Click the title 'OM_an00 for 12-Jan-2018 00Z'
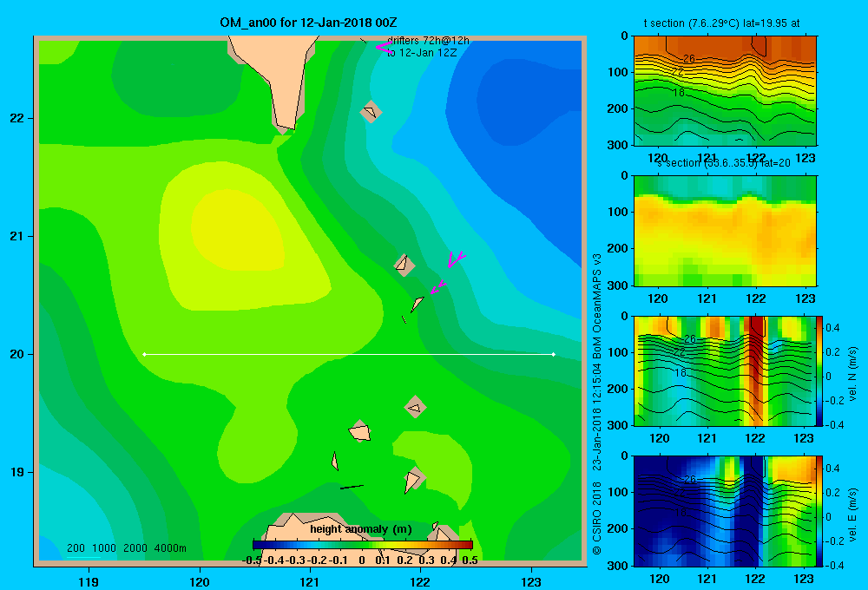868x590 pixels. [x=308, y=23]
